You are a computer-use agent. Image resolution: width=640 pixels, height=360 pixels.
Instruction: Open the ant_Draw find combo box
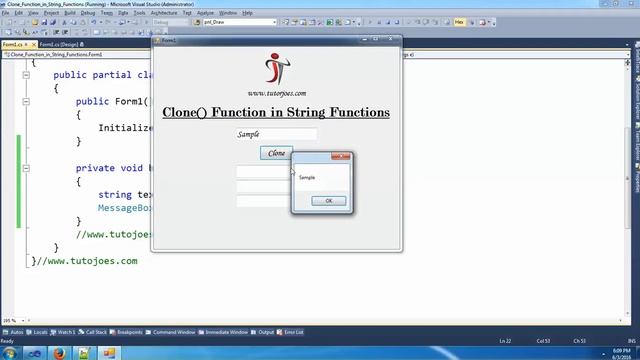point(240,22)
